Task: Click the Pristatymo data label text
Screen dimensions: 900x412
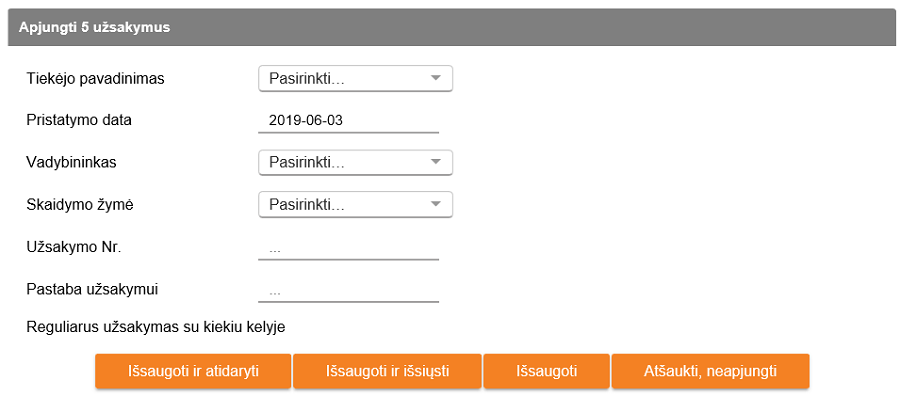Action: (x=79, y=120)
